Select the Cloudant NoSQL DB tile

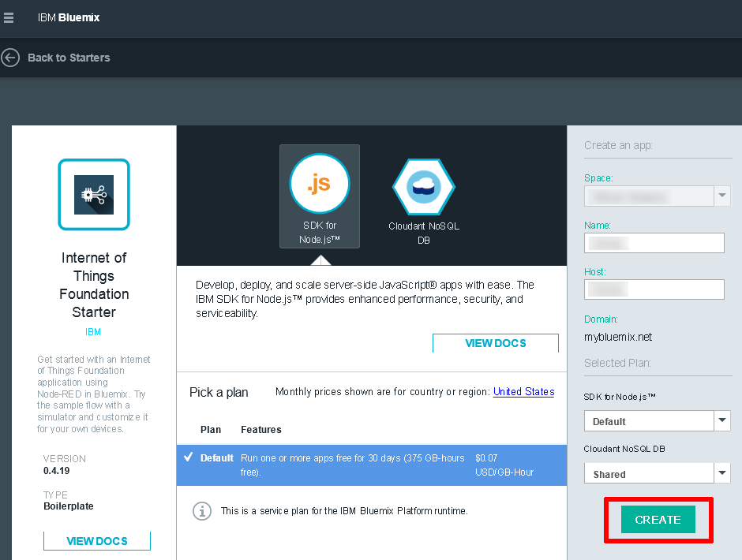(424, 201)
